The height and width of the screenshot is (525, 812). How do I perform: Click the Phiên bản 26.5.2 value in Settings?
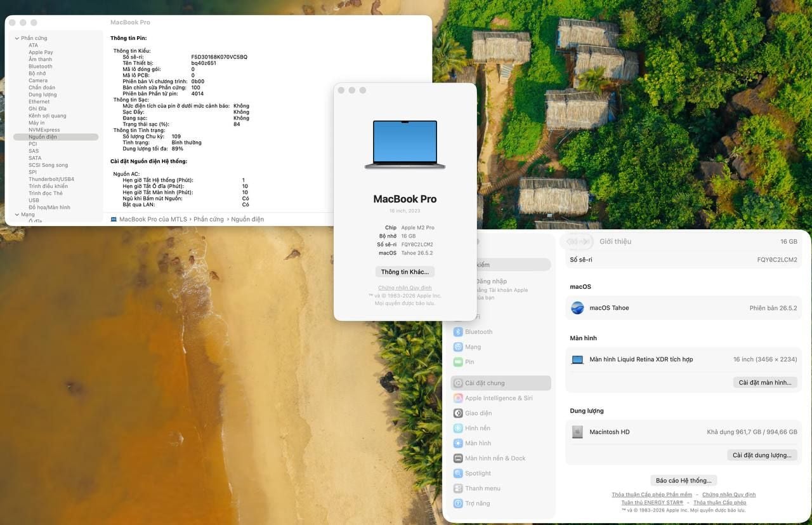coord(773,308)
